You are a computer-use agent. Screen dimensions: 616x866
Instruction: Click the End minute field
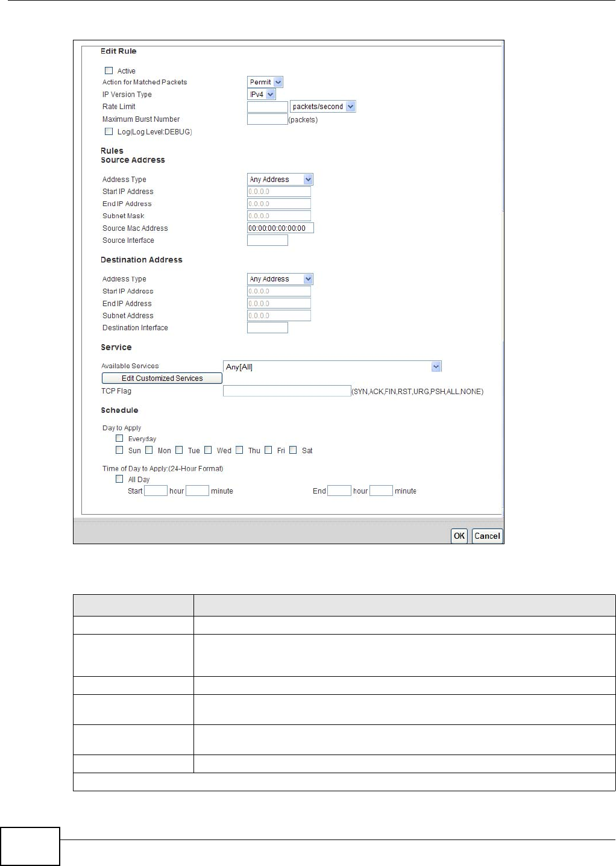pos(381,491)
